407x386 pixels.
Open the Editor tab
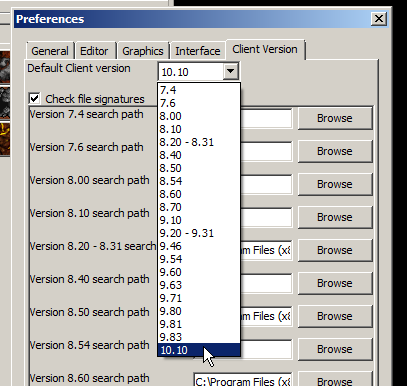point(95,51)
